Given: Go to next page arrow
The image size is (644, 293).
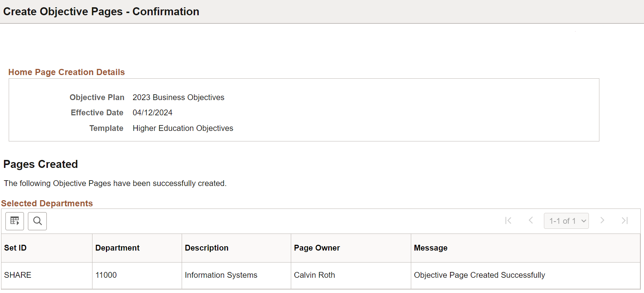Looking at the screenshot, I should click(602, 220).
